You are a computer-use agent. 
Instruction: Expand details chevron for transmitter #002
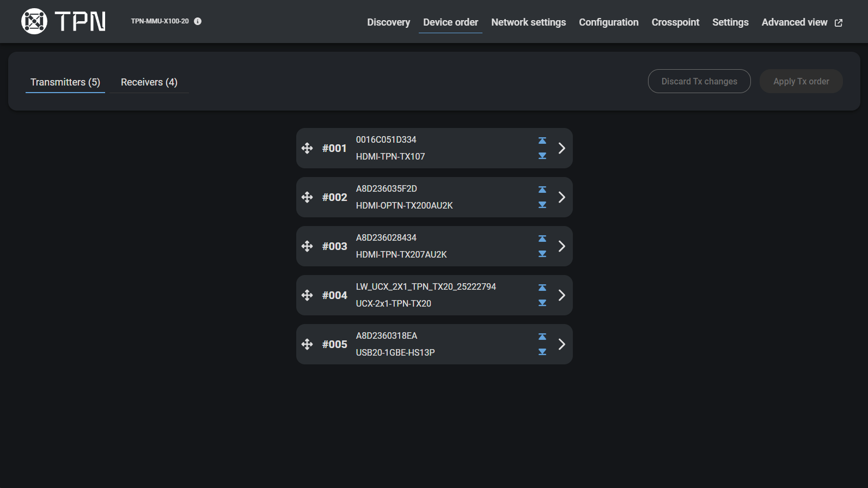562,197
